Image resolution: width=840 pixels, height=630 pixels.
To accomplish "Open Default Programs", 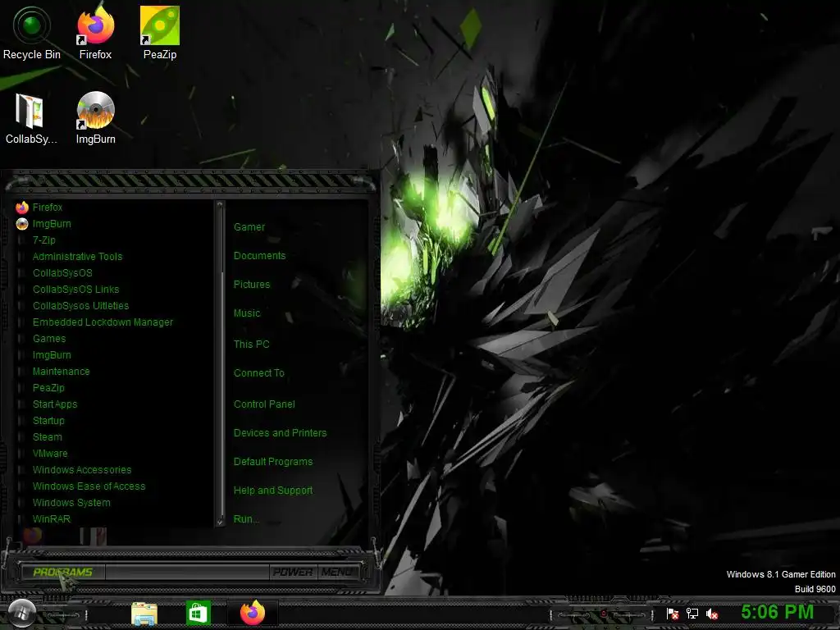I will pyautogui.click(x=273, y=462).
